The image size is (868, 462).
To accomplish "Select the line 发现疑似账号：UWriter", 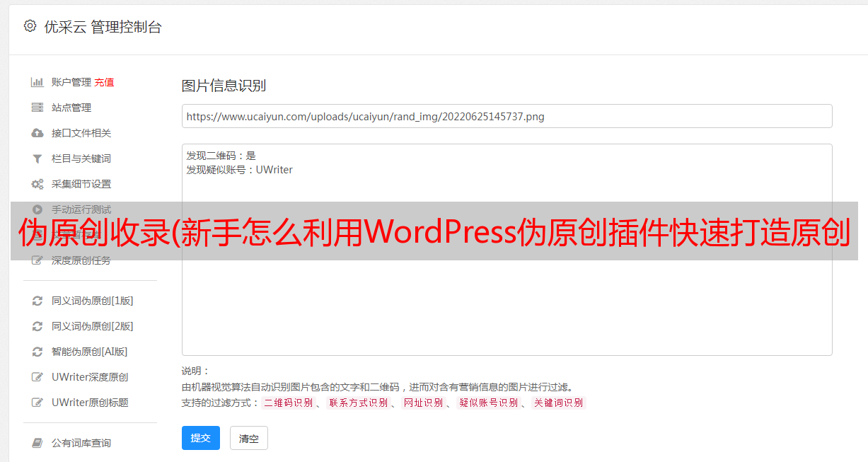I will pyautogui.click(x=240, y=170).
